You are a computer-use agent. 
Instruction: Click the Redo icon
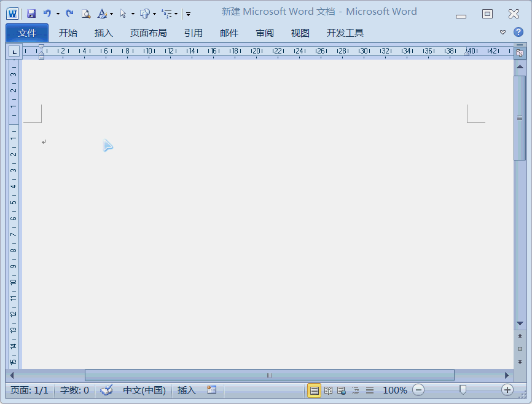[x=69, y=13]
